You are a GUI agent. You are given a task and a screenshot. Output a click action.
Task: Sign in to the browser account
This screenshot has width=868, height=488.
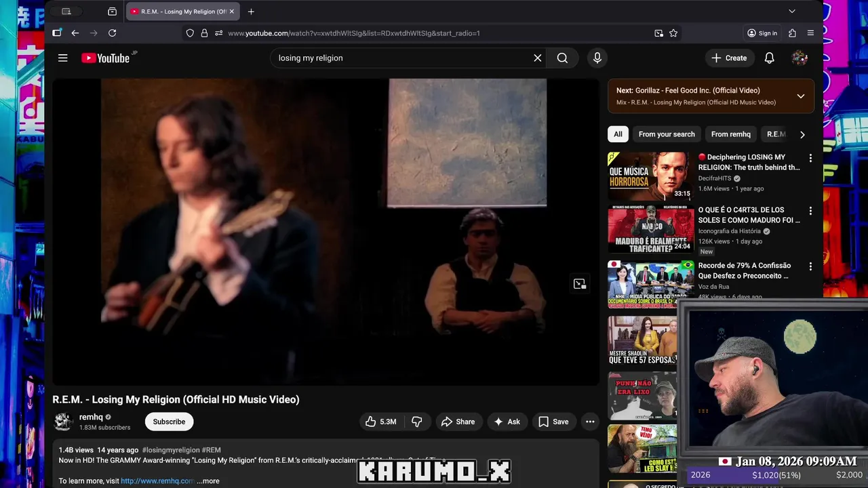762,33
